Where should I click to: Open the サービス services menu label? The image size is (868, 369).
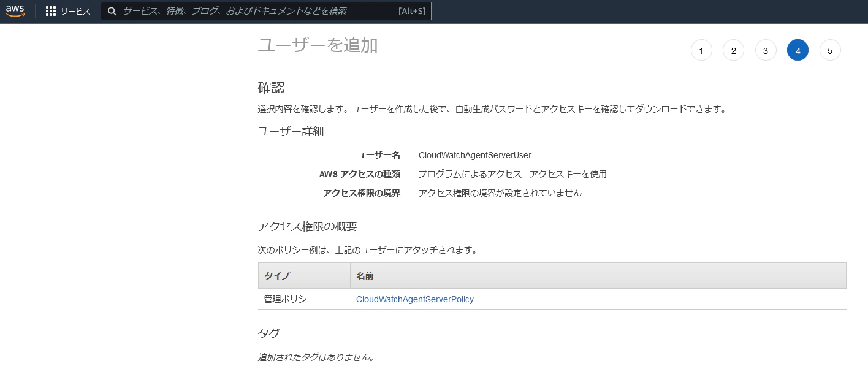click(75, 11)
